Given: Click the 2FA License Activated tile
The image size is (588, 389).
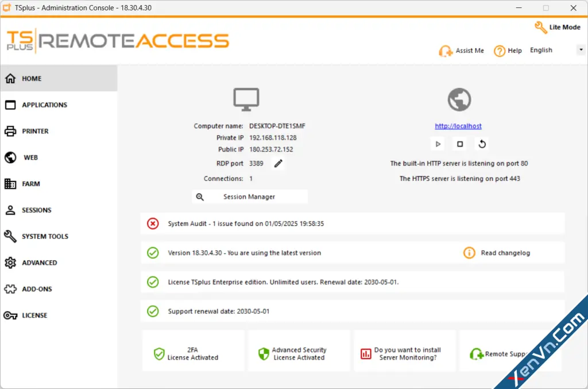Looking at the screenshot, I should [x=193, y=351].
